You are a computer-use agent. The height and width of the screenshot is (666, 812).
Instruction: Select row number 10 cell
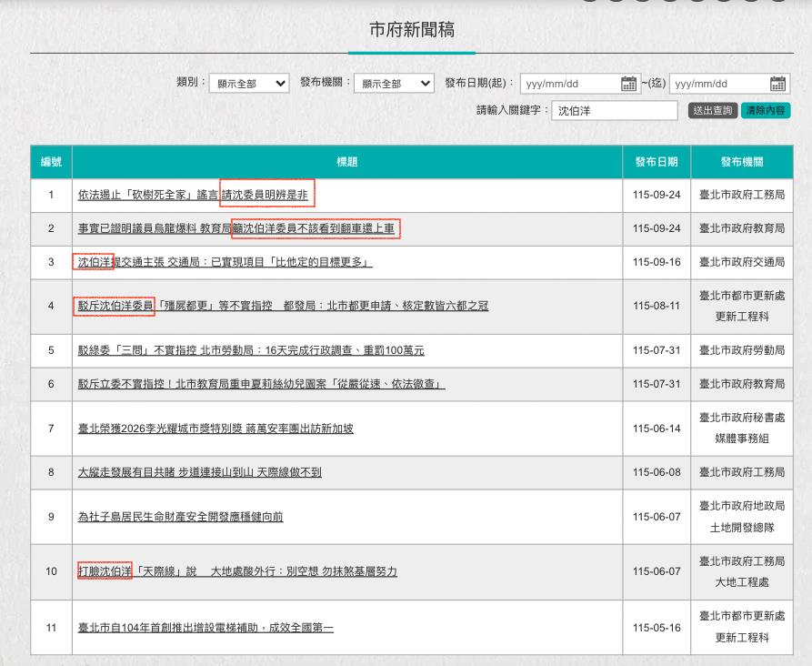51,571
